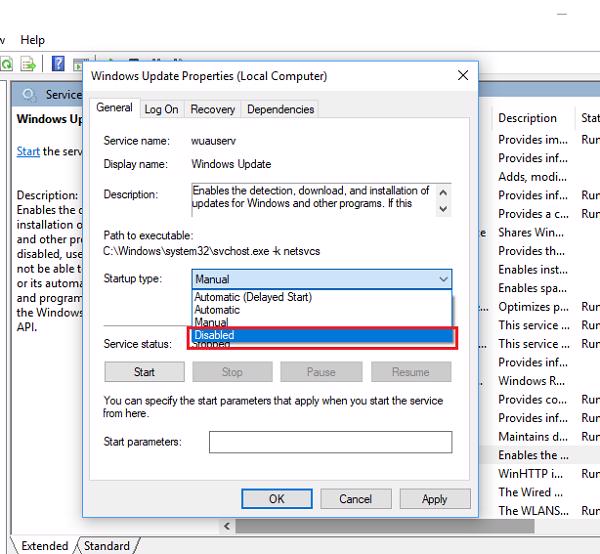Click the export list toolbar icon
Image resolution: width=600 pixels, height=554 pixels.
click(28, 64)
